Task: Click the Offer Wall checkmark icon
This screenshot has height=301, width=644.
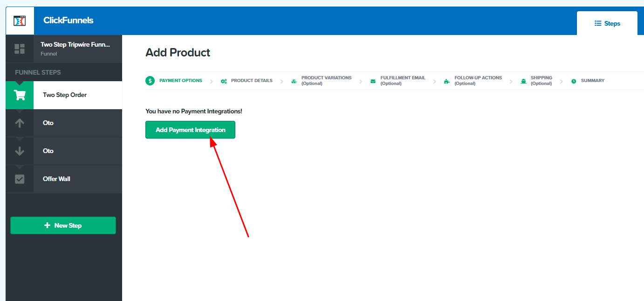Action: point(20,179)
